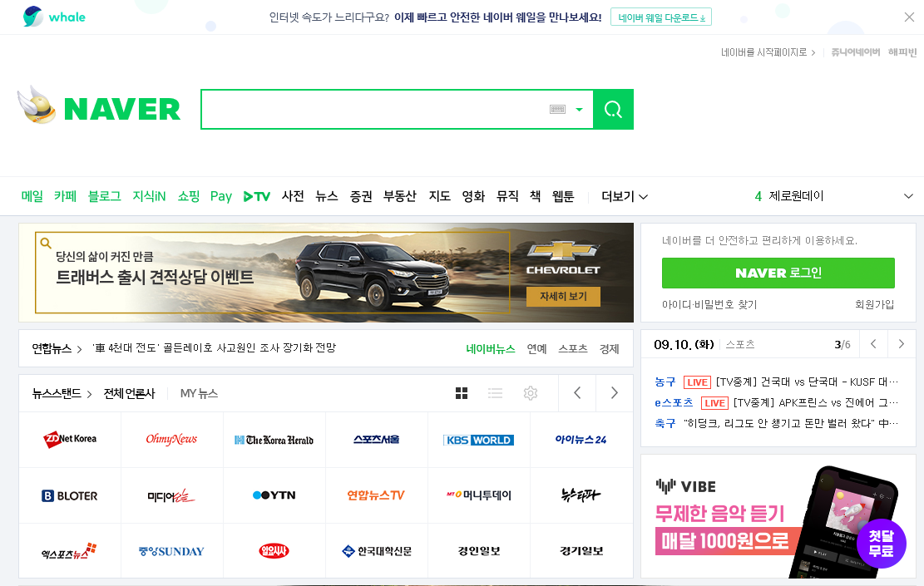Viewport: 924px width, 586px height.
Task: Open the 골든레이호 사고원인 news headline
Action: [x=214, y=348]
